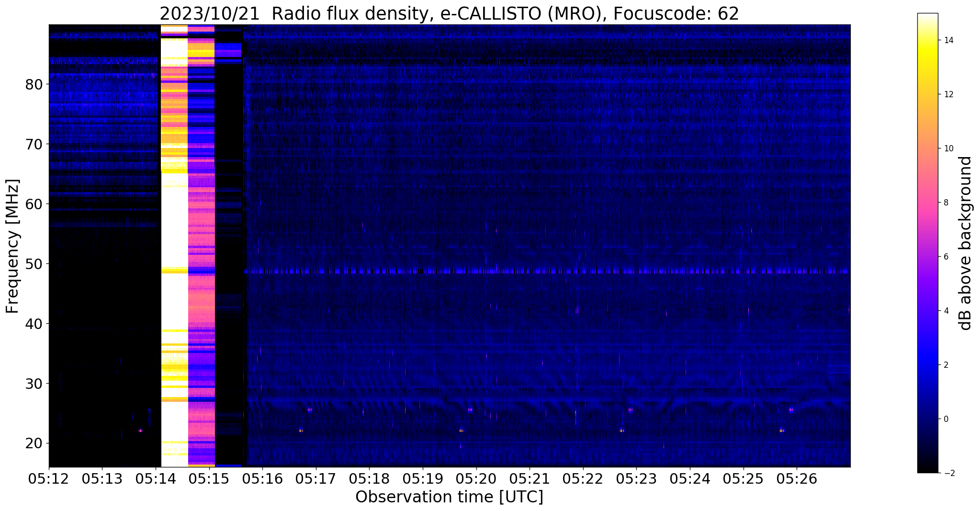980x511 pixels.
Task: Click the x-axis tick label 05:19
Action: tap(423, 479)
